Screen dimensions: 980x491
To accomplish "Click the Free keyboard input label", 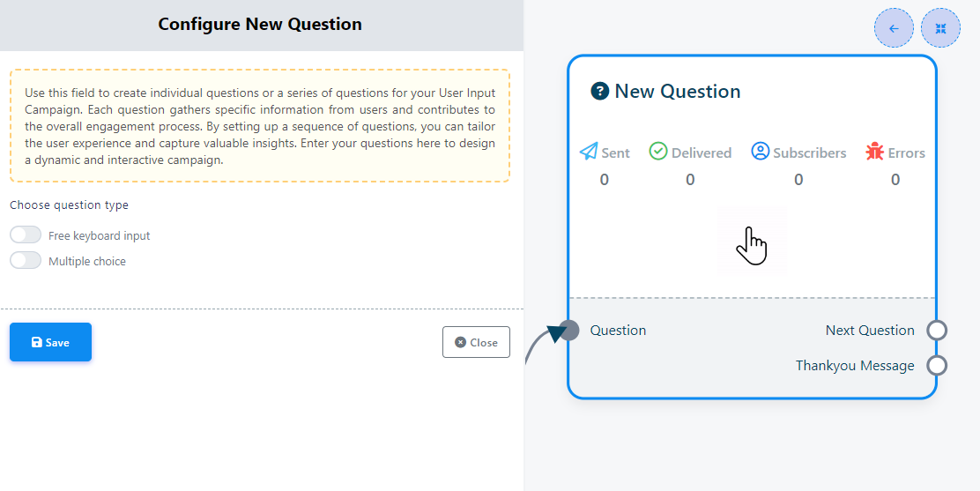I will [x=100, y=236].
